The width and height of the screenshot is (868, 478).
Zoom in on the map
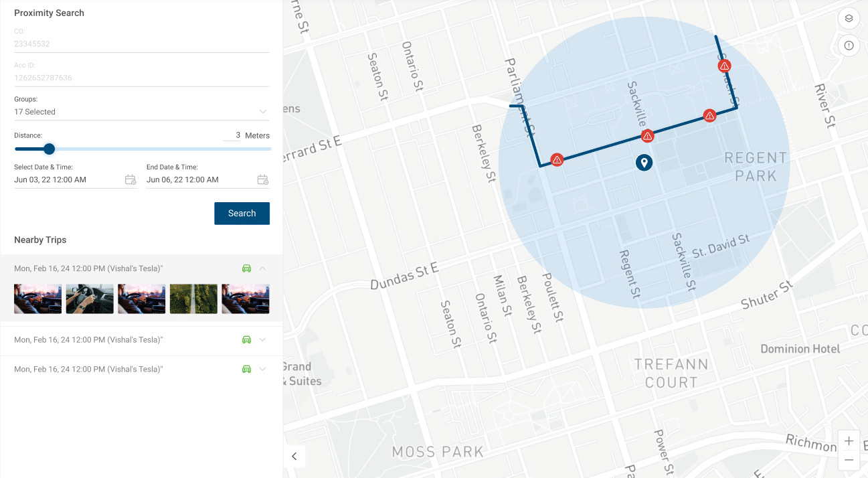pyautogui.click(x=849, y=441)
